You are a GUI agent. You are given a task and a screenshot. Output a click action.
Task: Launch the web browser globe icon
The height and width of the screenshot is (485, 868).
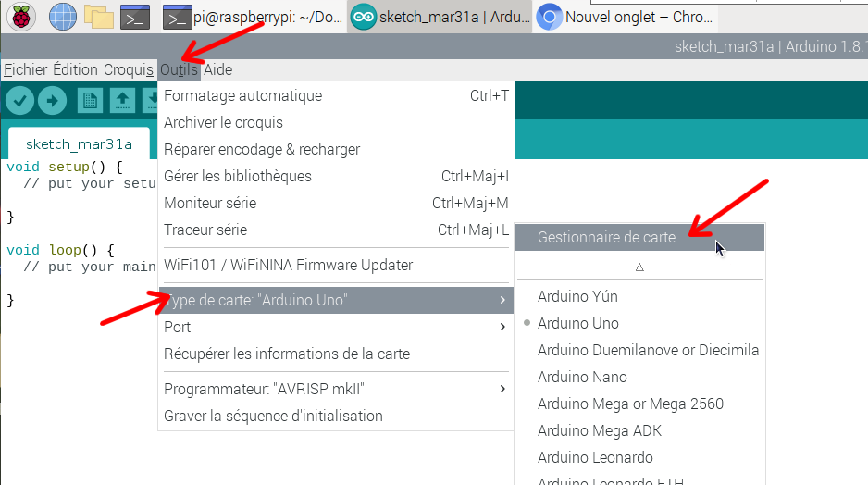tap(63, 18)
